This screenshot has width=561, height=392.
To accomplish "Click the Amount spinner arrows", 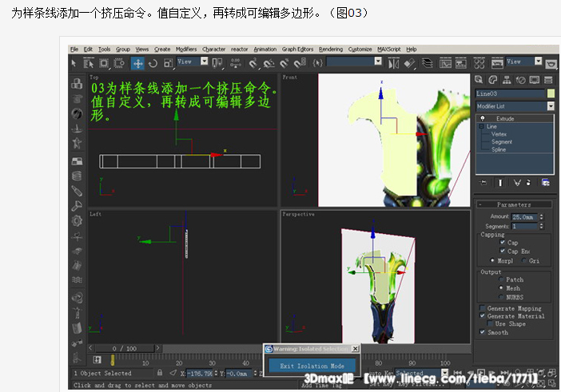I will click(541, 217).
